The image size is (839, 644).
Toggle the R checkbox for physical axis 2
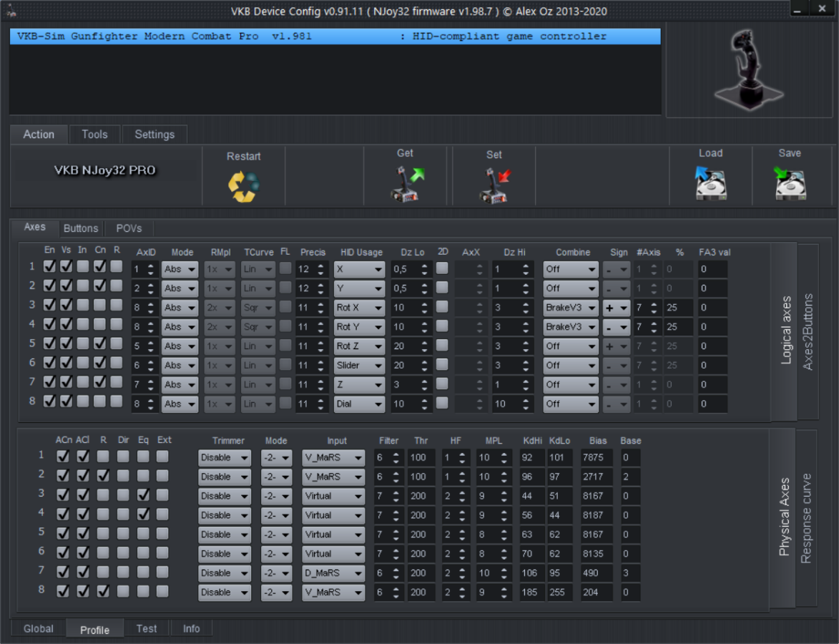tap(103, 475)
